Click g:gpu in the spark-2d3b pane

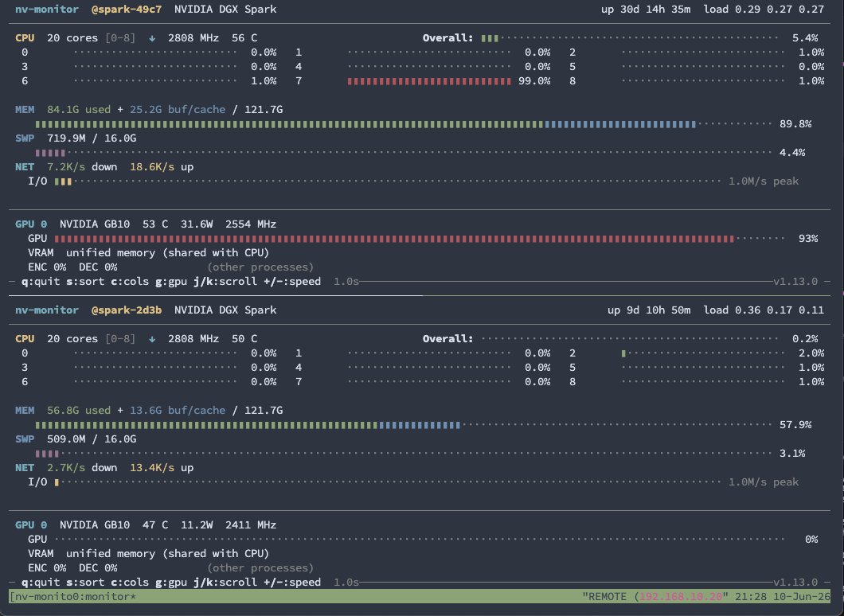click(171, 582)
